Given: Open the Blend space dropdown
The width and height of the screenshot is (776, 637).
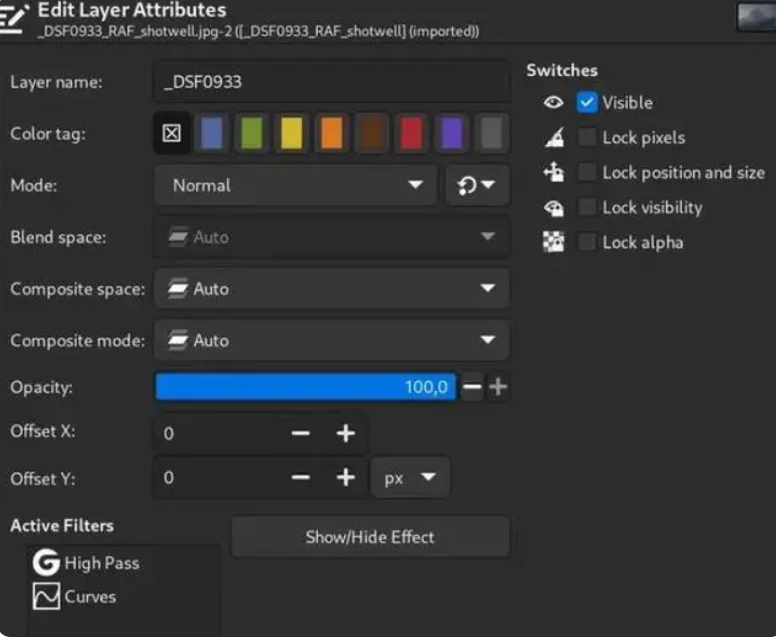Looking at the screenshot, I should tap(332, 237).
